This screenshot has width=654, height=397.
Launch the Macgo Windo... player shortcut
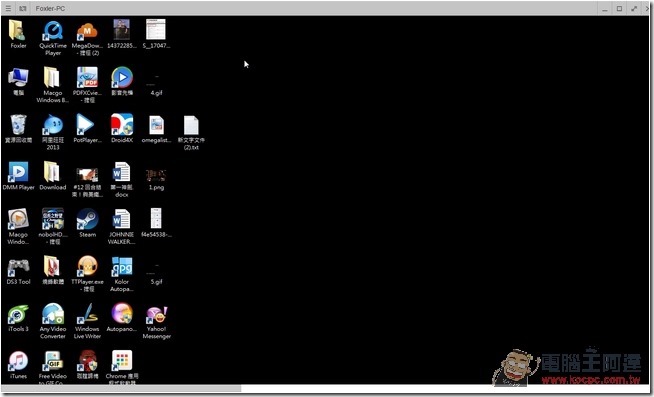[x=18, y=219]
